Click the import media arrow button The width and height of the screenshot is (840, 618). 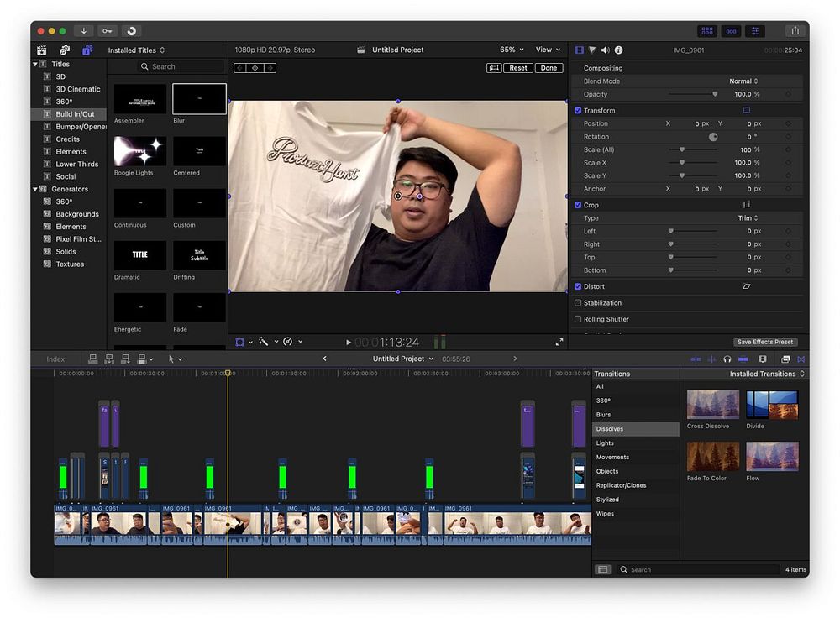point(84,31)
